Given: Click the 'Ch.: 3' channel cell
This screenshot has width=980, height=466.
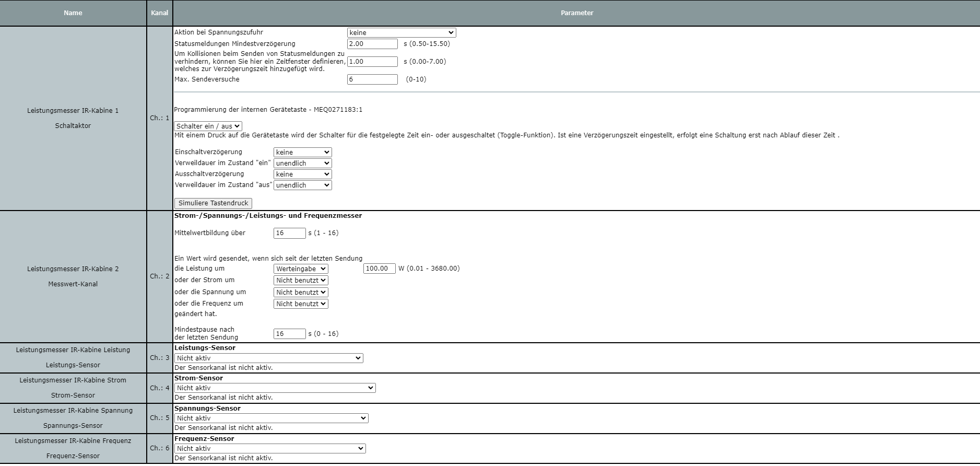Looking at the screenshot, I should (160, 358).
